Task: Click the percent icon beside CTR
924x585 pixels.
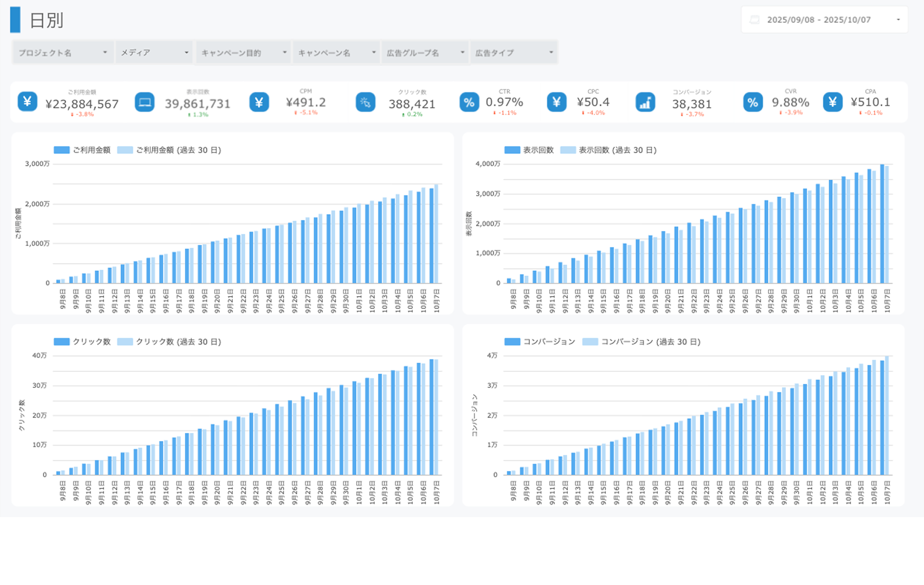Action: click(469, 102)
